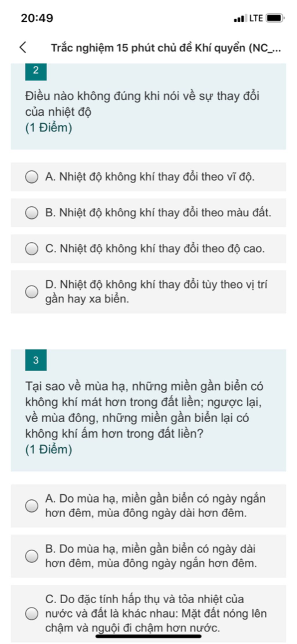
Task: Tap the question number 2 badge
Action: click(36, 71)
